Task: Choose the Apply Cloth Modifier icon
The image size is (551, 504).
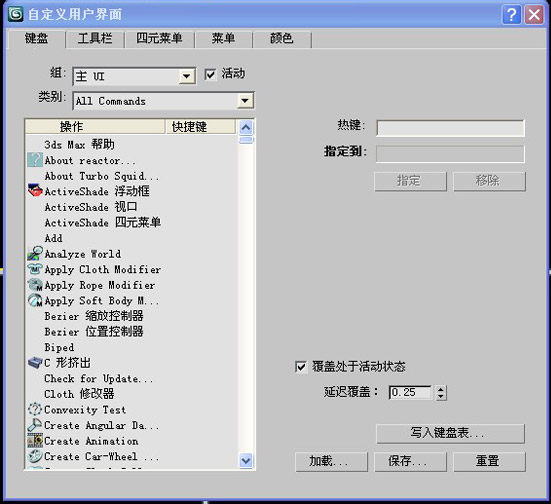Action: 35,269
